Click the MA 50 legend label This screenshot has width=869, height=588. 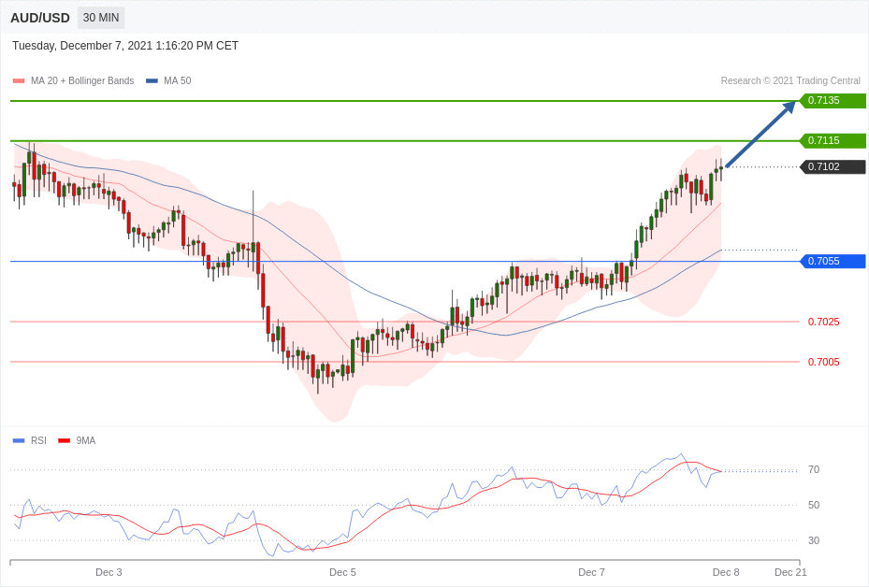click(x=178, y=80)
